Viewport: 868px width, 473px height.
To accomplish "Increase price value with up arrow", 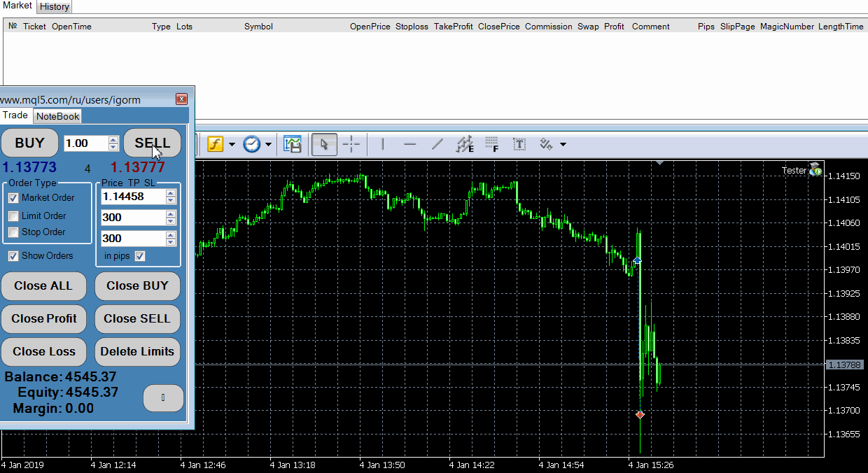I will pos(171,193).
